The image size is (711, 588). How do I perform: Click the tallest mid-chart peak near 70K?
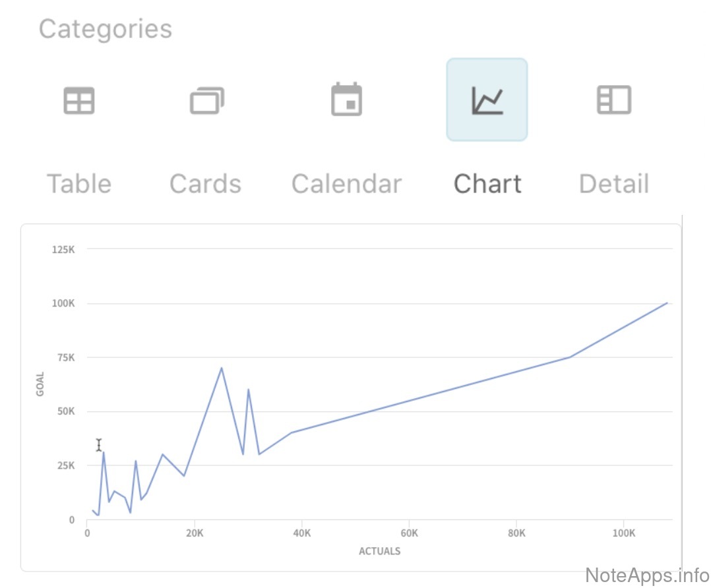[x=222, y=368]
